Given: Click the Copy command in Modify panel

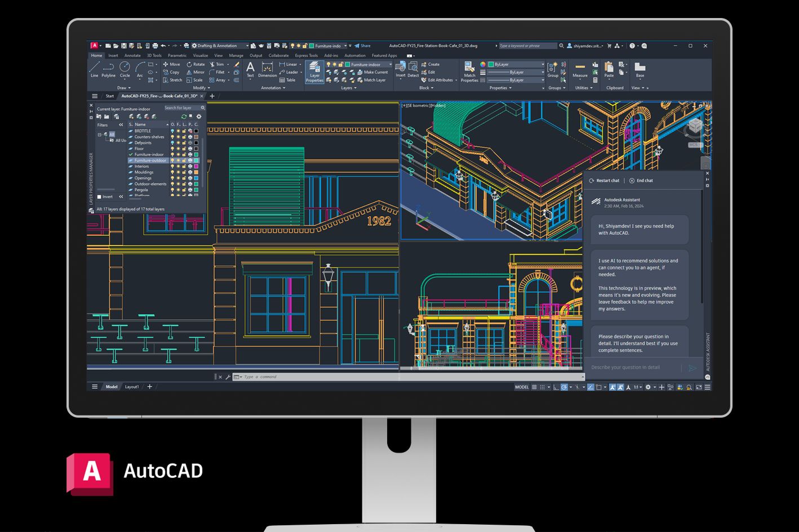Looking at the screenshot, I should coord(171,72).
